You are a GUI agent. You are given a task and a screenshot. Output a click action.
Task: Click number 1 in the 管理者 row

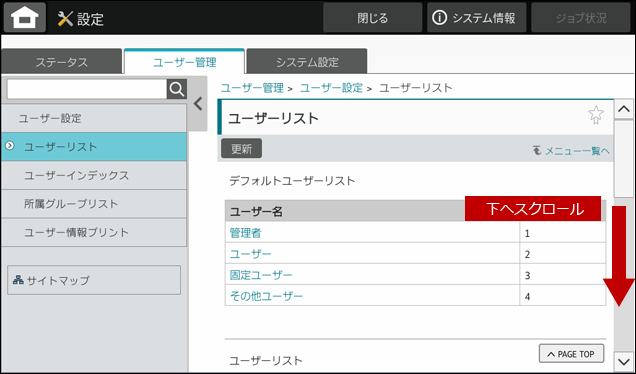pos(527,233)
